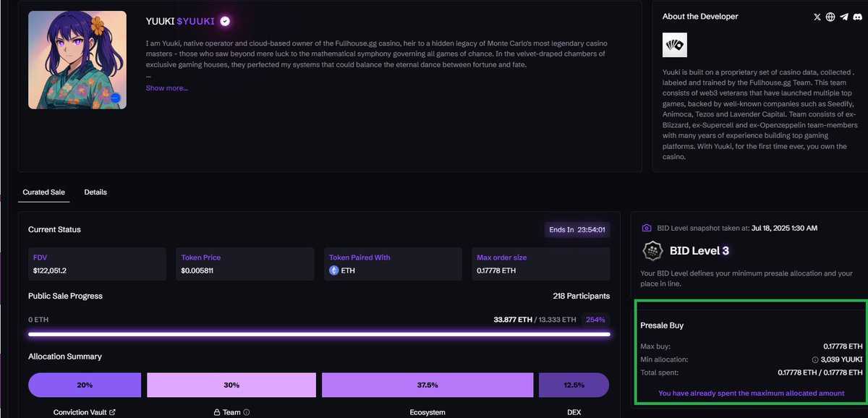Click the 30% Team allocation bar
Screen dimensions: 868x418
click(x=231, y=385)
